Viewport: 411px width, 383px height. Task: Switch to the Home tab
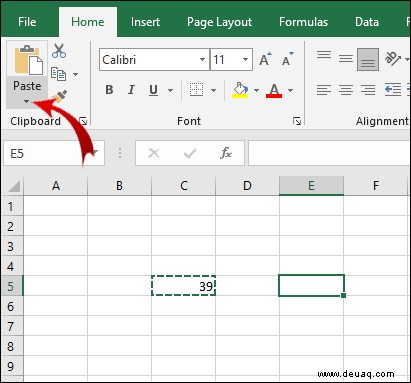(88, 22)
